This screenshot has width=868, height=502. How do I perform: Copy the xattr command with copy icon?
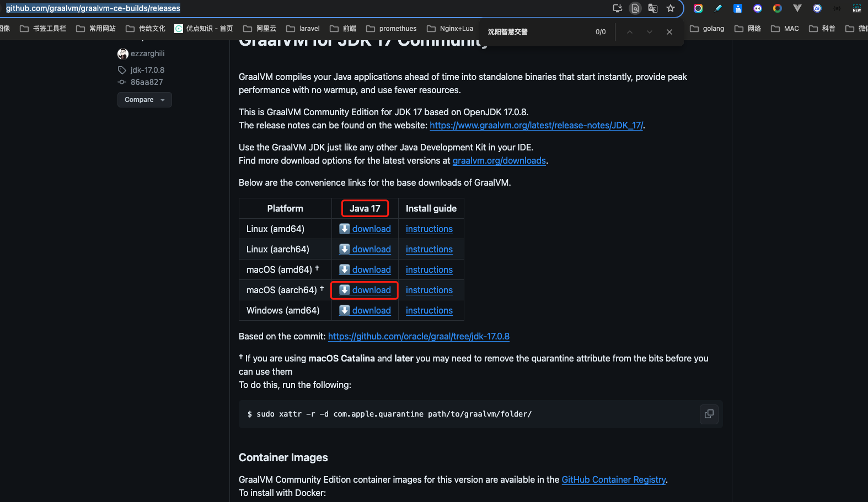(x=709, y=414)
